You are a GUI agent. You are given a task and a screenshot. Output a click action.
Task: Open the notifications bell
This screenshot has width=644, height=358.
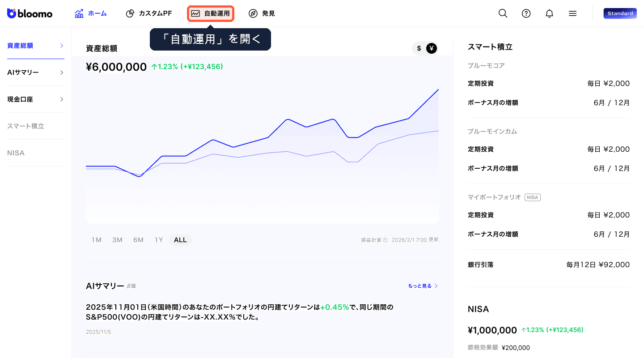pos(550,13)
